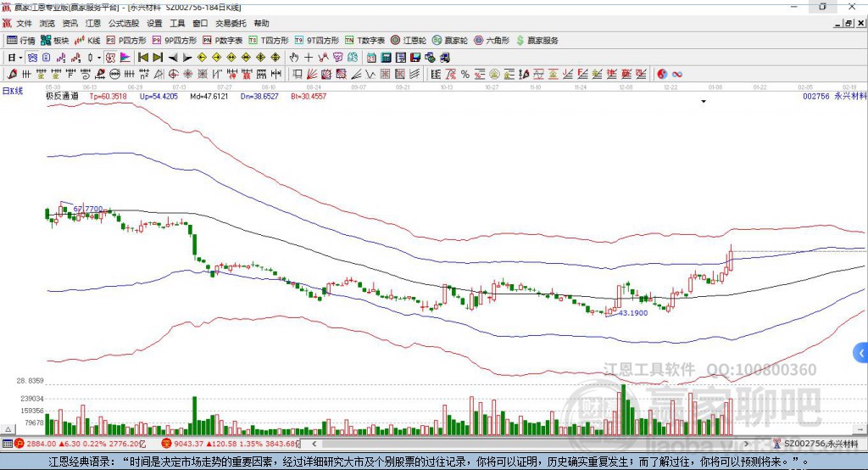Select the zigzag wave line tool
The height and width of the screenshot is (470, 868).
tap(370, 75)
